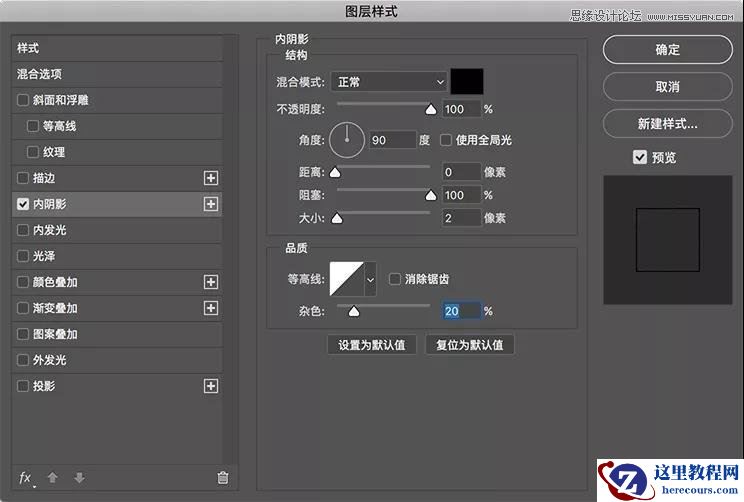
Task: Add another 颜色叠加 effect with plus icon
Action: [211, 282]
